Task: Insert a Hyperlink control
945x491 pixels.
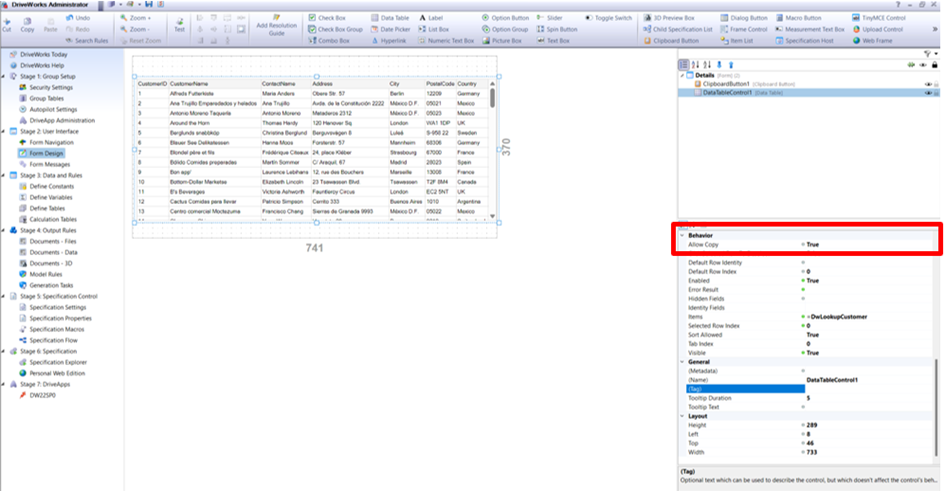Action: 389,41
